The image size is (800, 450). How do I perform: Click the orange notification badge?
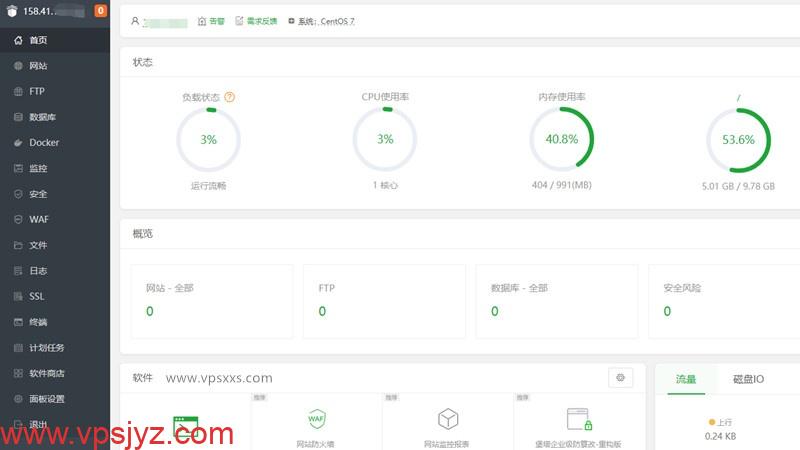[101, 11]
